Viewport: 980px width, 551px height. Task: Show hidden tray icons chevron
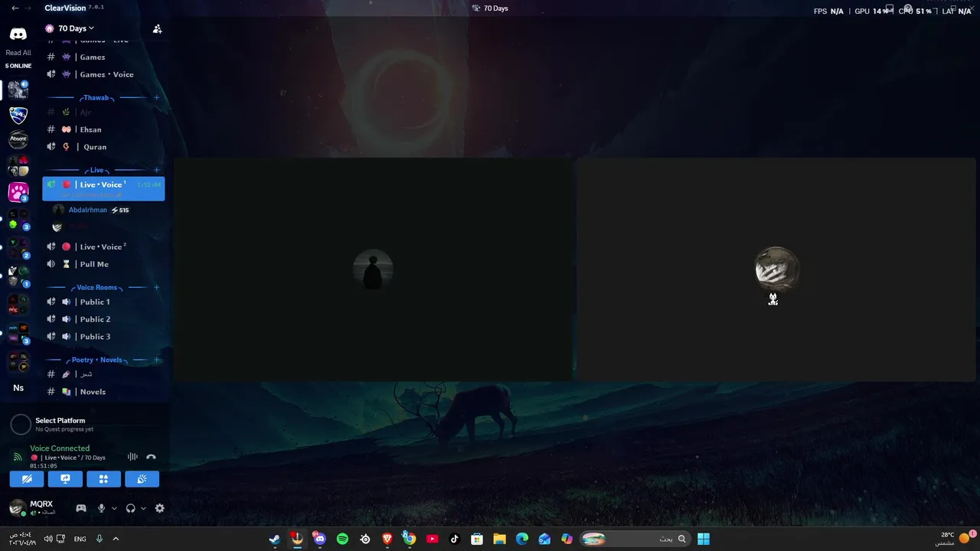116,539
